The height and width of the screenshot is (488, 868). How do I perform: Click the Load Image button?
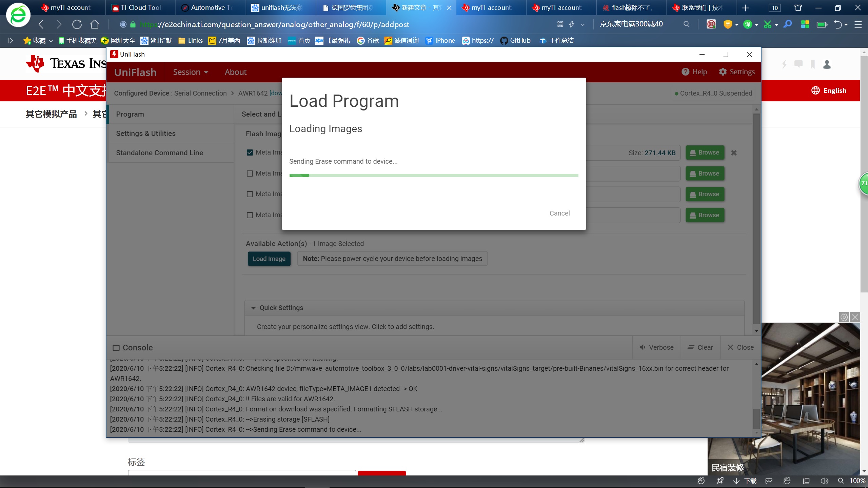(x=269, y=259)
